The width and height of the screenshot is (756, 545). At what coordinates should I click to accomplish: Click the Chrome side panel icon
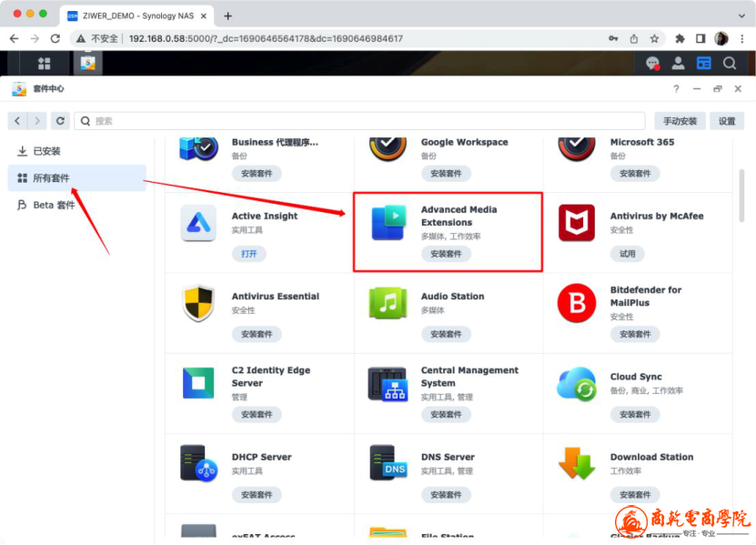[701, 38]
